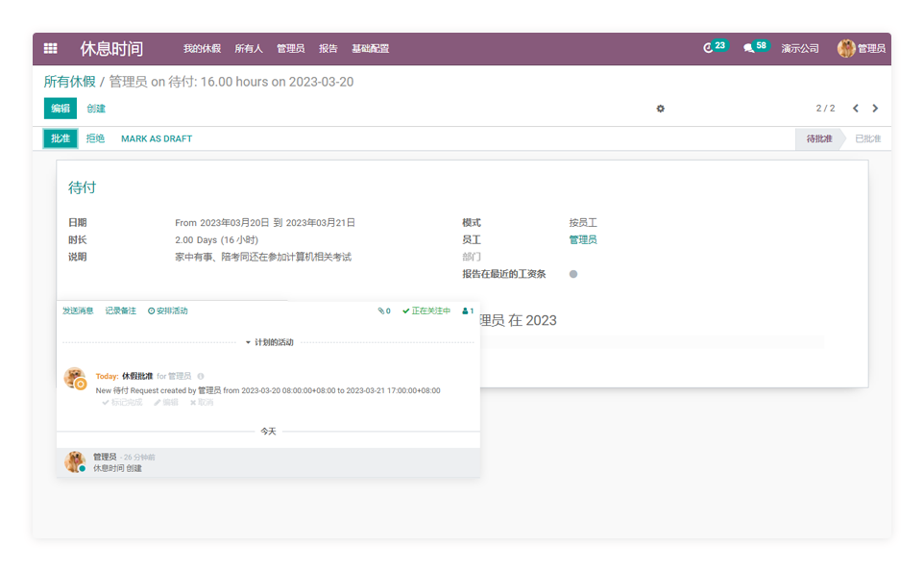The width and height of the screenshot is (924, 571).
Task: Toggle 报告在最近的工资条 indicator
Action: [573, 274]
